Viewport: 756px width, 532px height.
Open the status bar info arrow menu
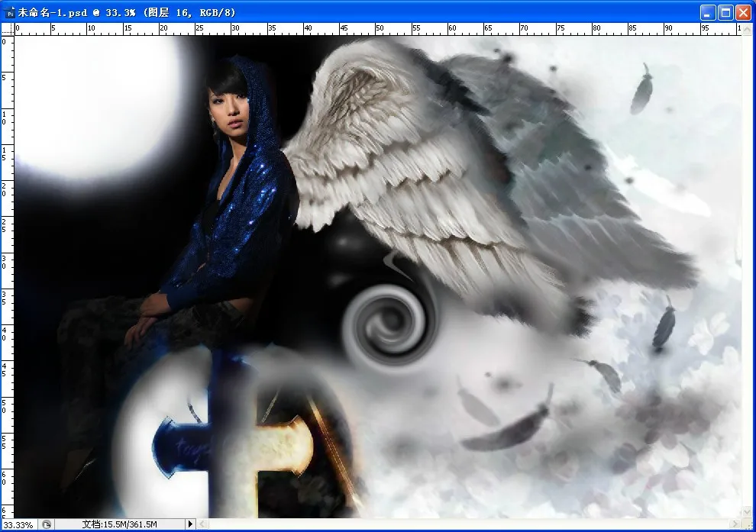pyautogui.click(x=191, y=524)
